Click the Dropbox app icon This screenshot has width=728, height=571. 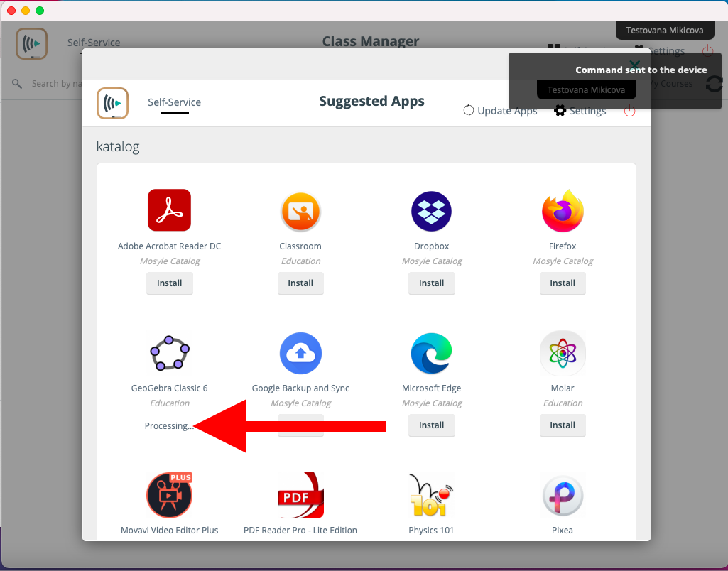tap(431, 211)
